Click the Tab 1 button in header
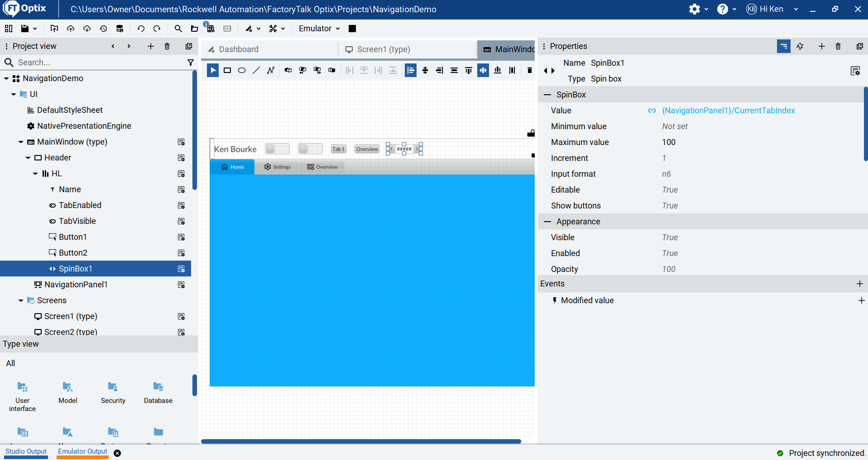Viewport: 868px width, 460px height. pyautogui.click(x=338, y=149)
